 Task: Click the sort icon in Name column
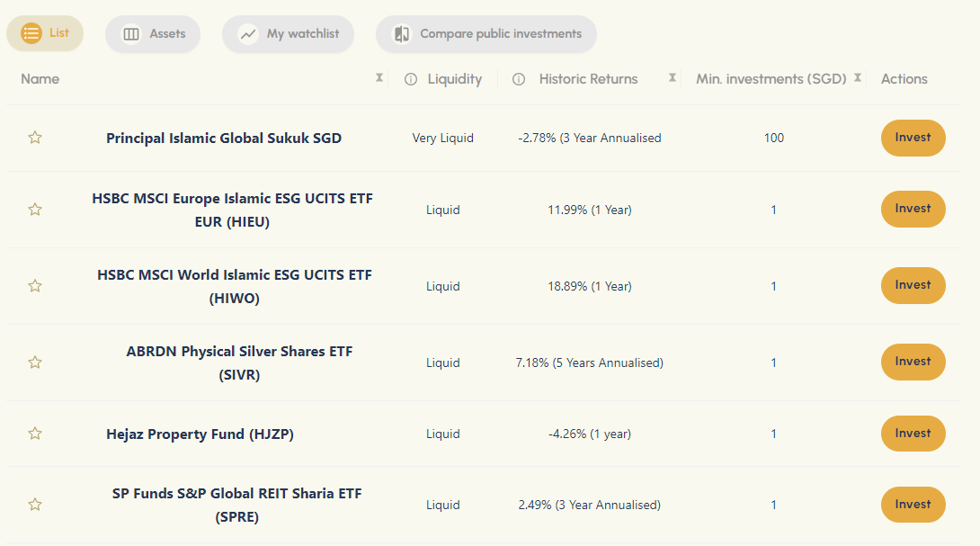[x=379, y=78]
